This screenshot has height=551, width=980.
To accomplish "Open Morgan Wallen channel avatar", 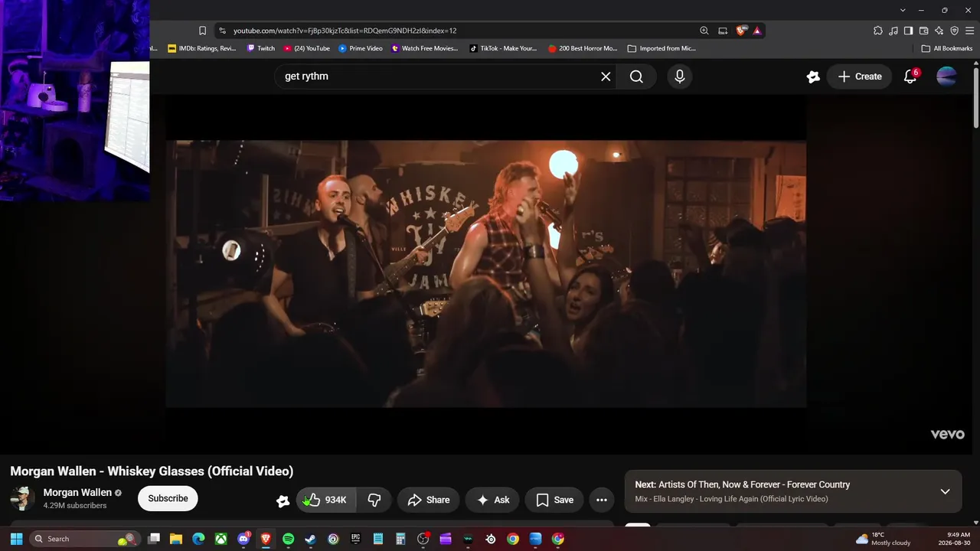I will 22,498.
